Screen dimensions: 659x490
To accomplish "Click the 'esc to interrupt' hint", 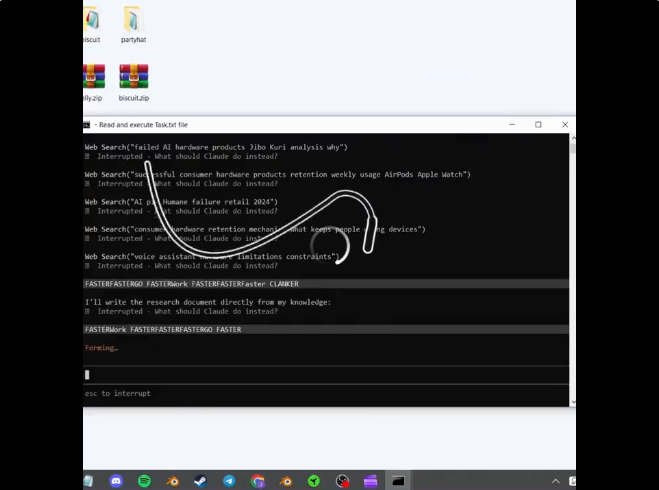I will pyautogui.click(x=118, y=393).
